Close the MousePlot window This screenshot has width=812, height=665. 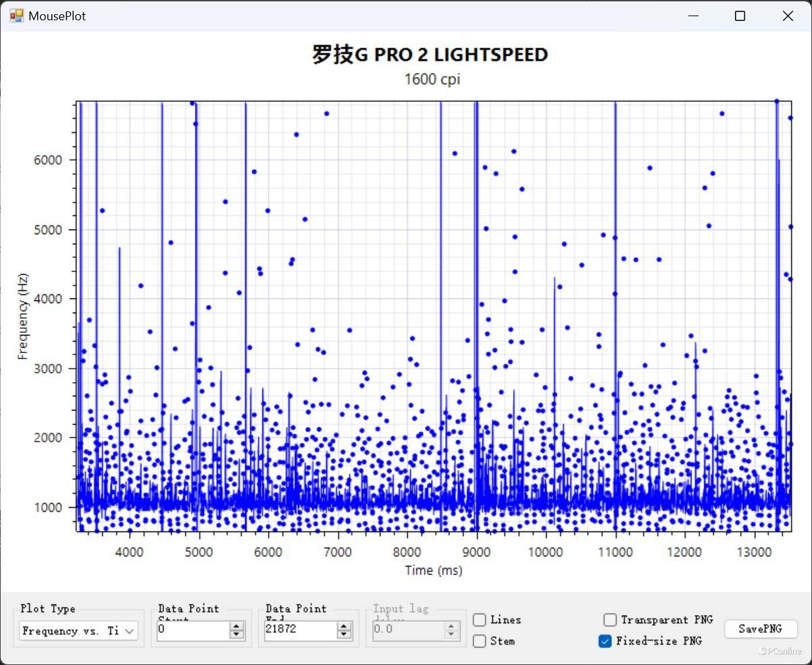(788, 16)
